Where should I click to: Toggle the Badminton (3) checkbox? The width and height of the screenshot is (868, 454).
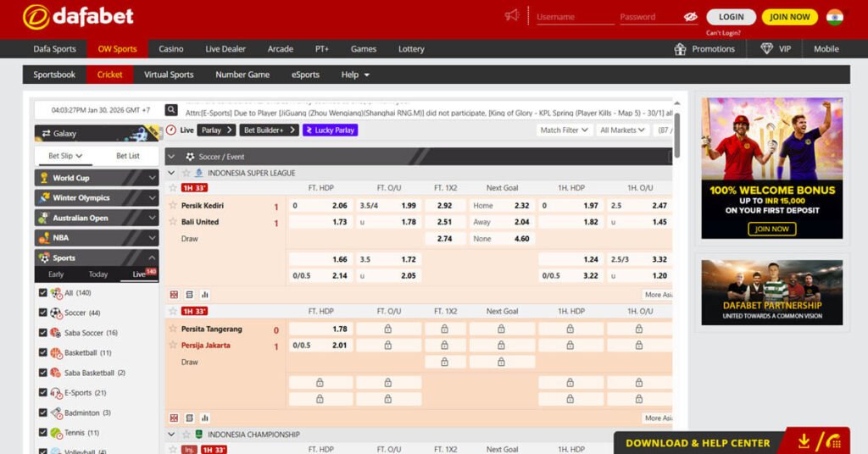43,412
